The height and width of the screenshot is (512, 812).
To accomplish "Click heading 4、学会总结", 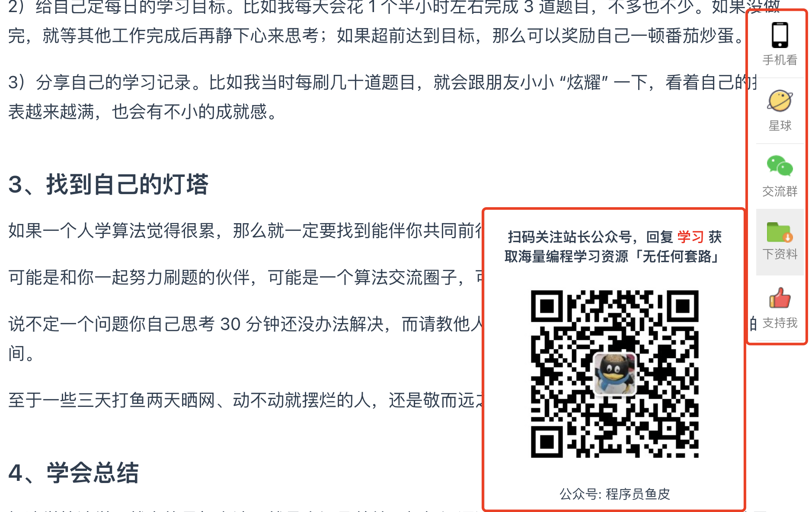I will 74,473.
